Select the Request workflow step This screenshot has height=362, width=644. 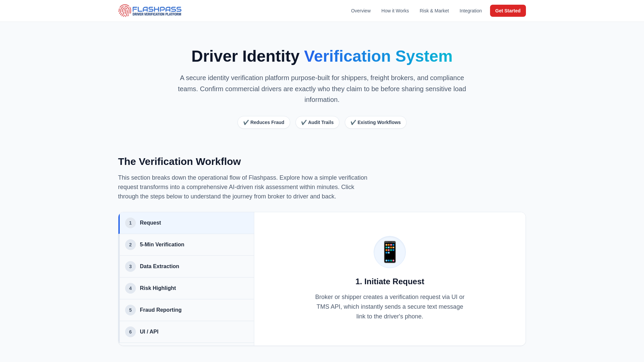pos(186,223)
